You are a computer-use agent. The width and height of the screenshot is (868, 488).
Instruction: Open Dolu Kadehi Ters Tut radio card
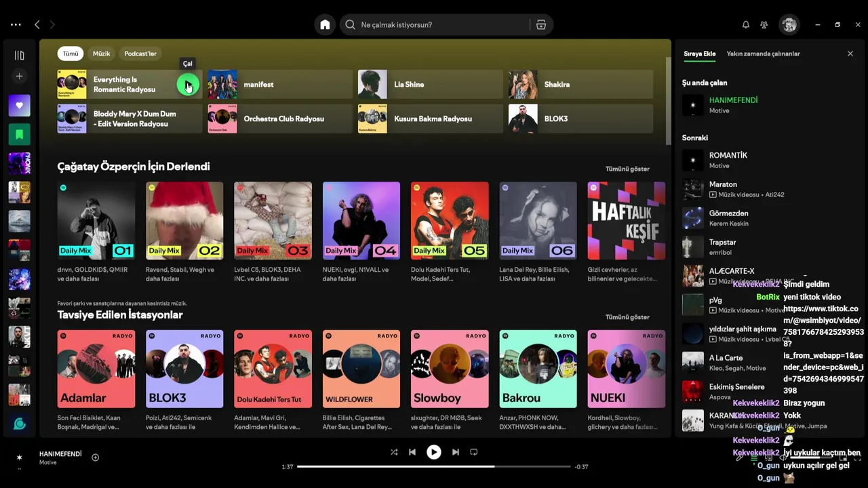(x=273, y=369)
